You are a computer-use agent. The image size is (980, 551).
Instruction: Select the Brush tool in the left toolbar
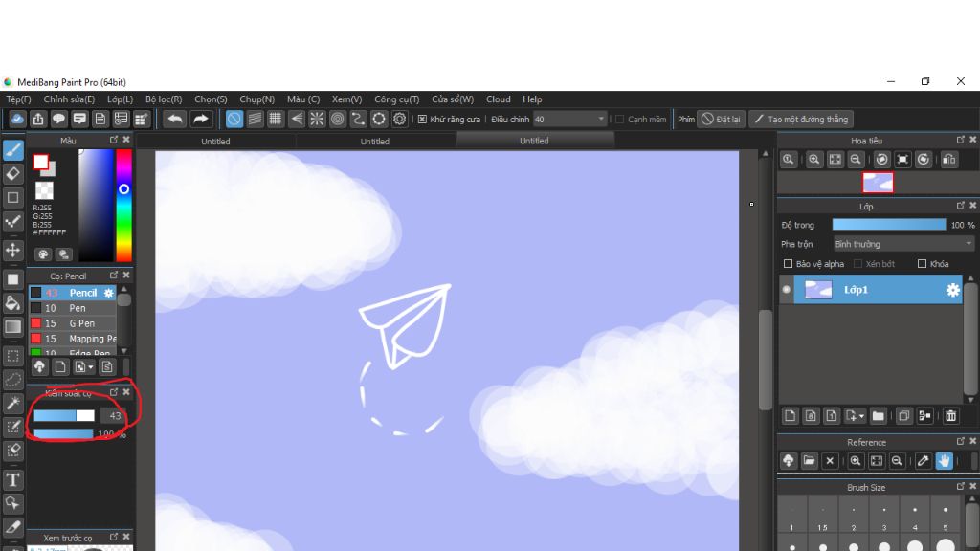13,150
